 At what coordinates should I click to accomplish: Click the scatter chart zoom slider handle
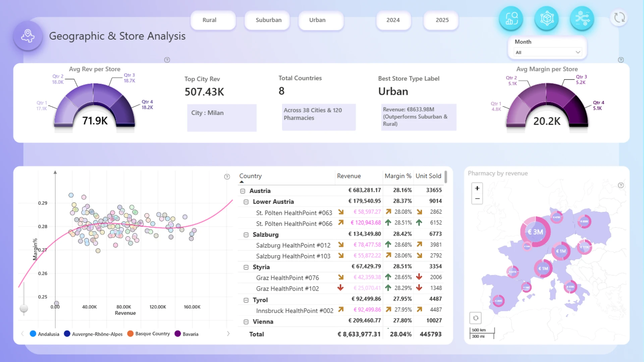(24, 308)
